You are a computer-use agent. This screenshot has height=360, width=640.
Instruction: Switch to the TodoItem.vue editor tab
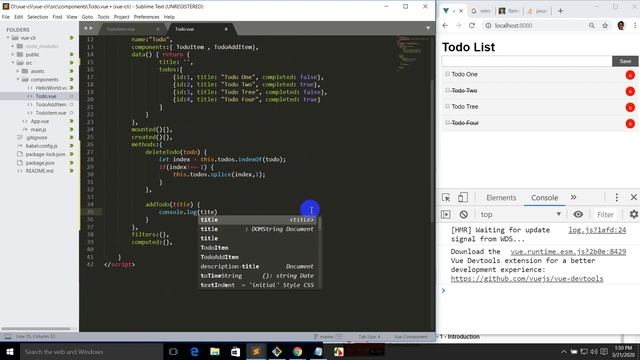(x=121, y=29)
